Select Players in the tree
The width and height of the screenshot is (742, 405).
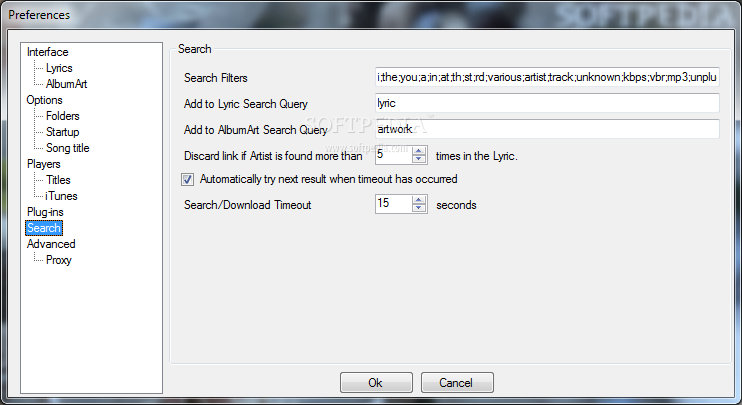[44, 164]
